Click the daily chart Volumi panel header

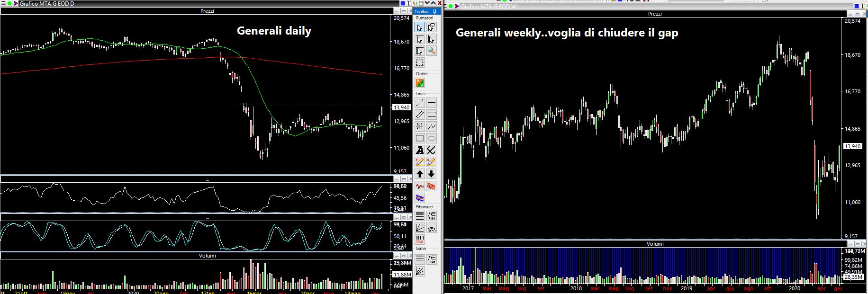[207, 256]
